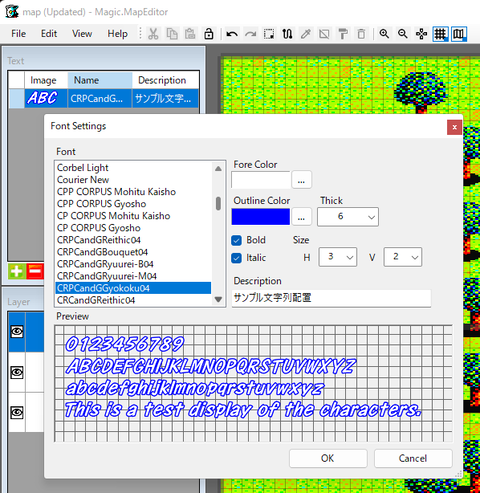Click the OK button
The height and width of the screenshot is (493, 480).
(328, 458)
